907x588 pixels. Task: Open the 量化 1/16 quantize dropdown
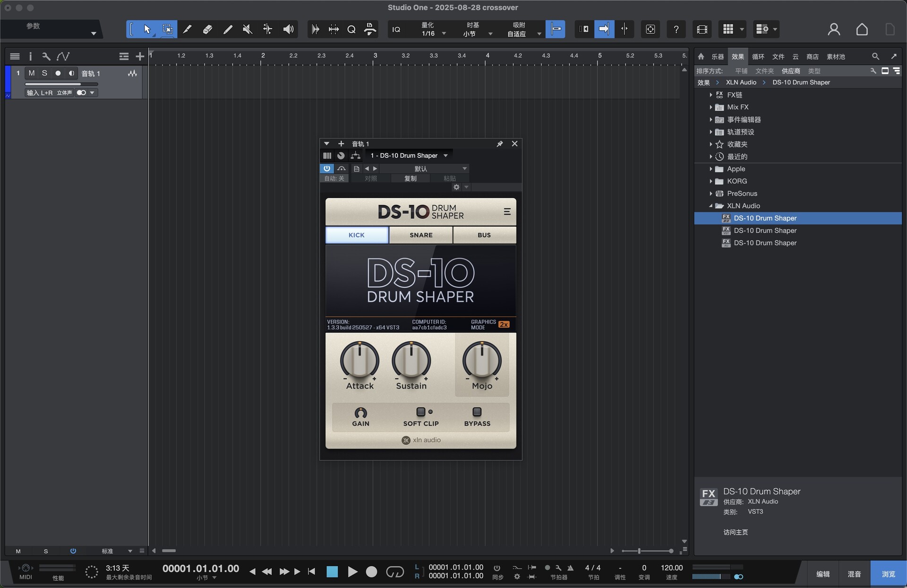click(x=433, y=29)
